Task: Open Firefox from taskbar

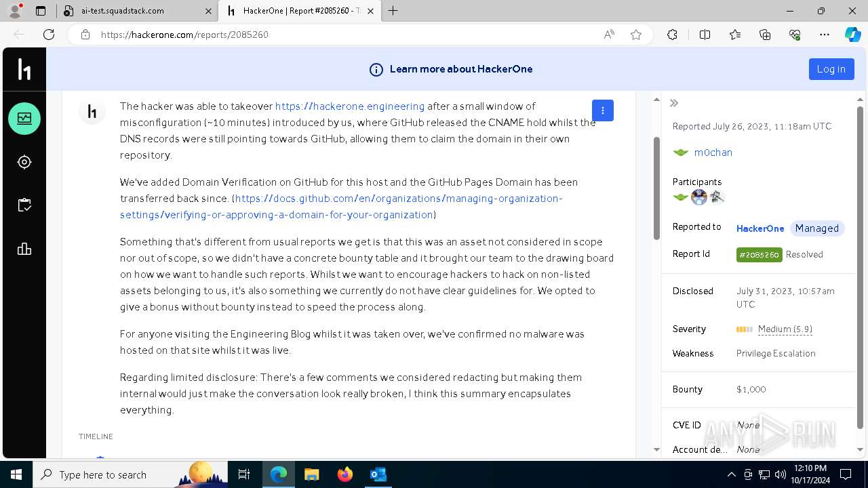Action: 344,474
